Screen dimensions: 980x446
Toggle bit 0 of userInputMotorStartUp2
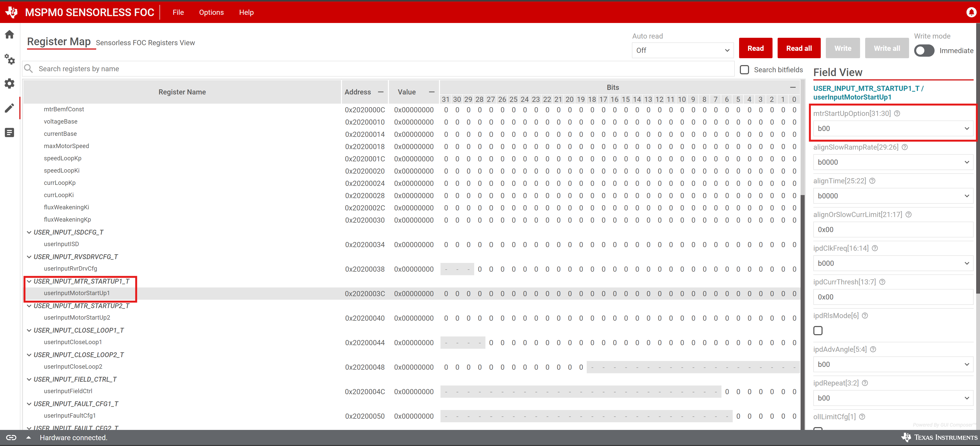[x=794, y=318]
